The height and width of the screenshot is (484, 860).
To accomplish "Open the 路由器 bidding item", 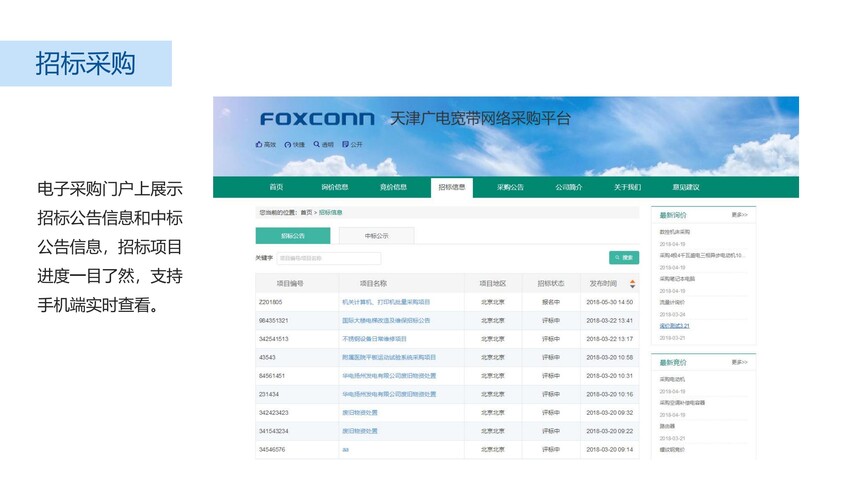I will (667, 426).
